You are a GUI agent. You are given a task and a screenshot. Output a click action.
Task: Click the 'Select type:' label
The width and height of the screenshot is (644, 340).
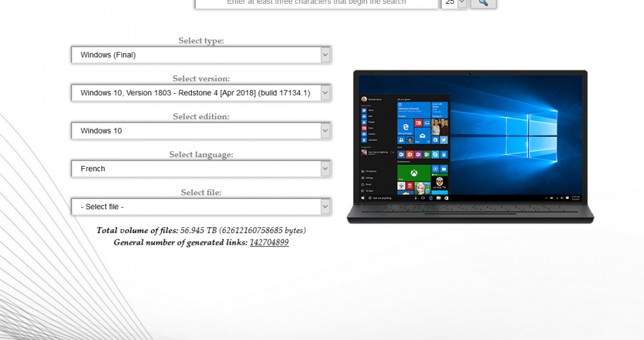tap(201, 41)
